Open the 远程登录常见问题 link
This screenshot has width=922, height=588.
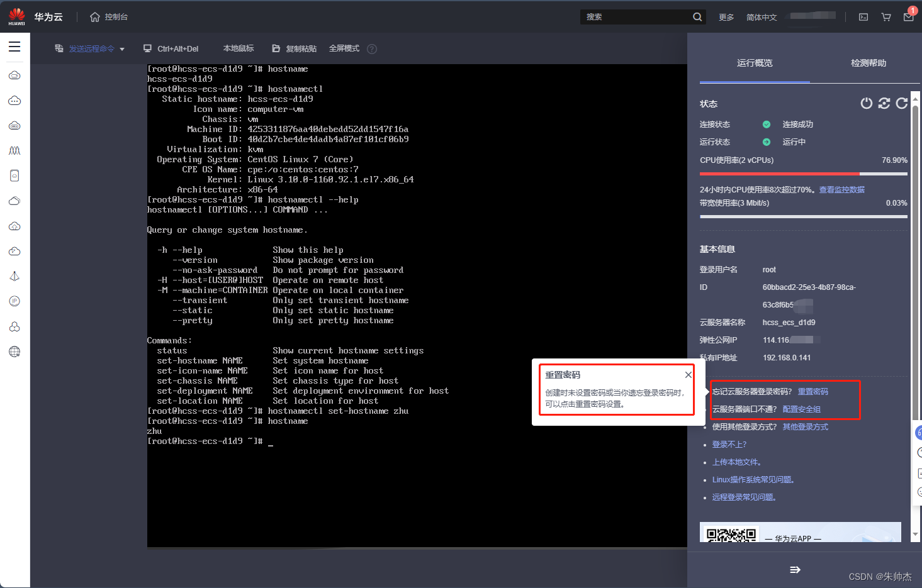point(745,497)
